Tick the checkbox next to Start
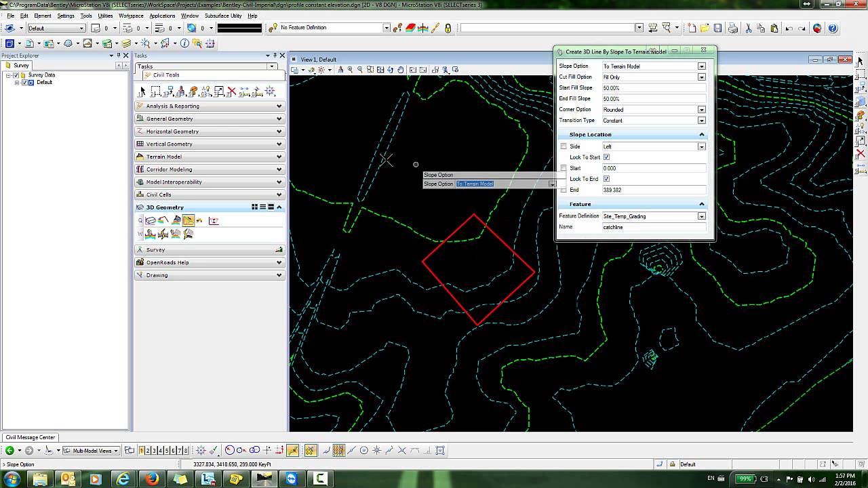Screen dimensions: 868x488 click(x=564, y=168)
